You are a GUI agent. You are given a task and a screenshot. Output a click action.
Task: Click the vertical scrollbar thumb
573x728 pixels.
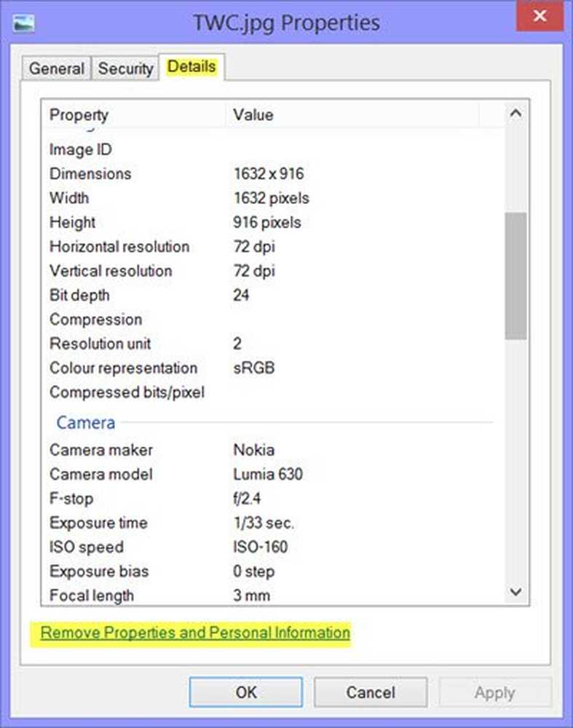coord(515,276)
